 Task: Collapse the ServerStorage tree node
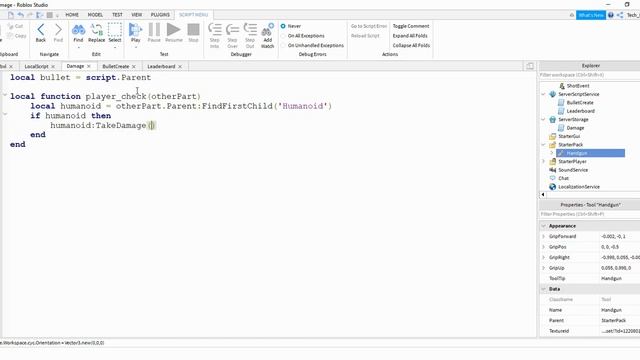tap(543, 120)
